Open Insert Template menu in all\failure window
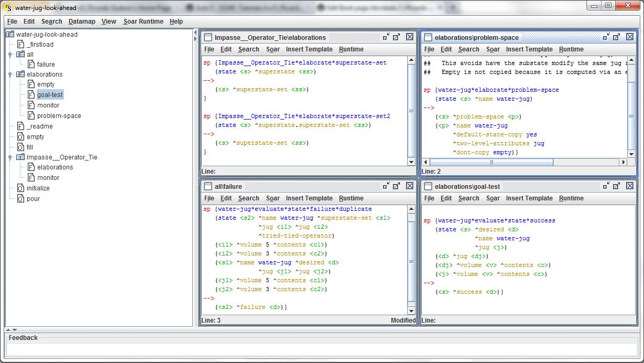Image resolution: width=644 pixels, height=363 pixels. [309, 198]
